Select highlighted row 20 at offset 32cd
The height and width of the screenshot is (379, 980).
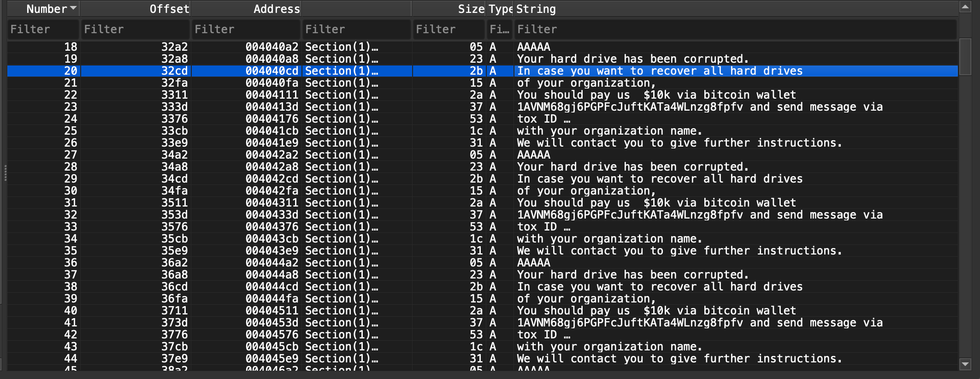[482, 71]
